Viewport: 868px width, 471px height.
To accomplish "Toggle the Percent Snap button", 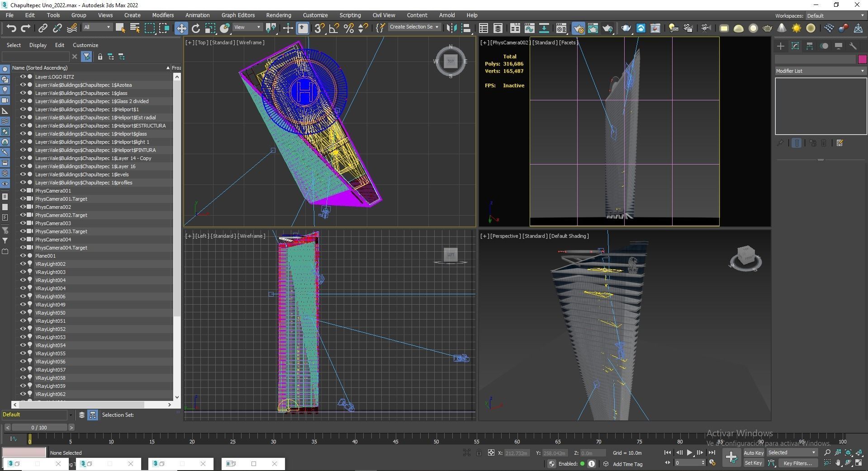I will 348,28.
